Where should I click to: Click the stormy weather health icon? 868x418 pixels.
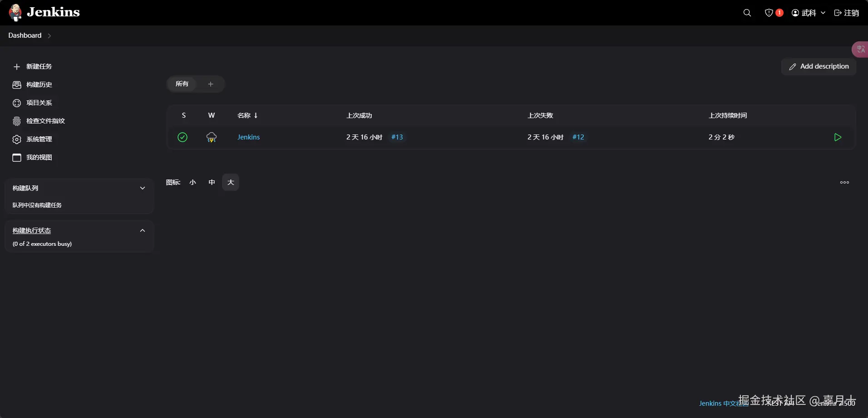click(x=212, y=137)
